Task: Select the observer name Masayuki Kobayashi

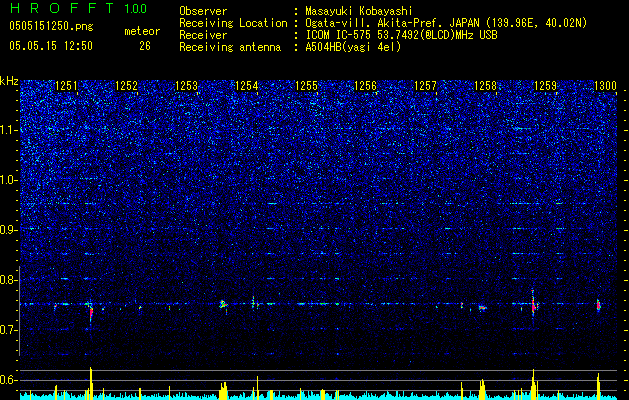Action: (x=359, y=11)
